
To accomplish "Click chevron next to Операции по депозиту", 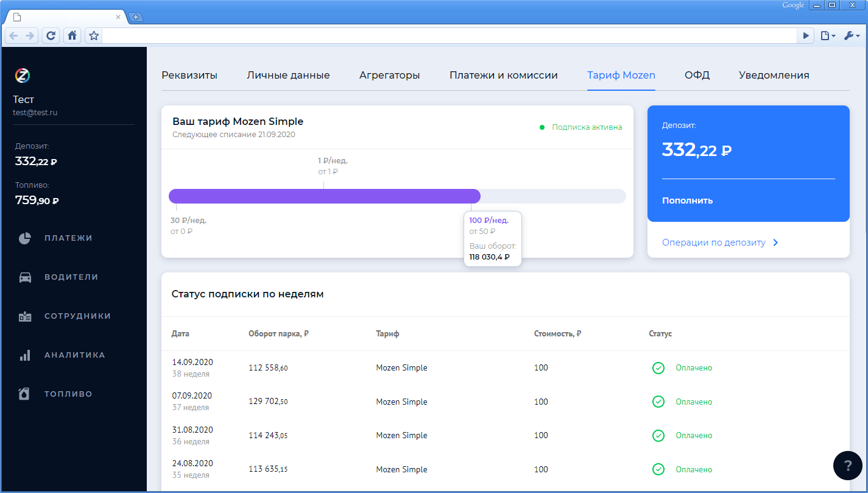I will tap(775, 243).
